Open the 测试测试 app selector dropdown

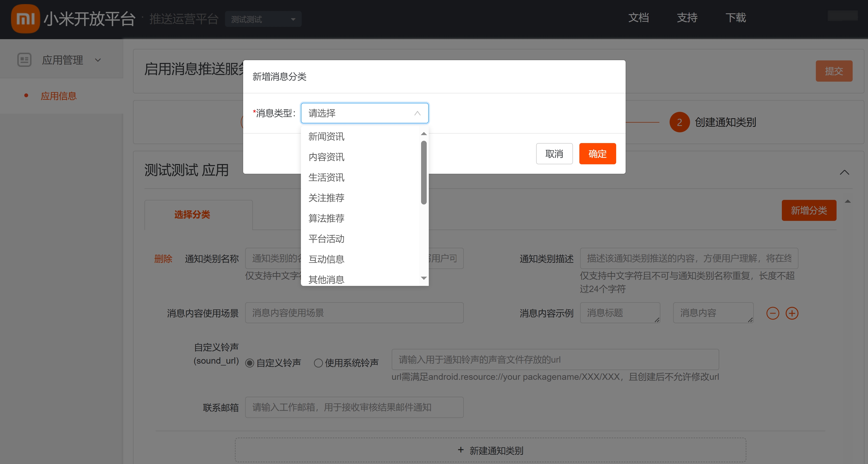click(x=263, y=19)
